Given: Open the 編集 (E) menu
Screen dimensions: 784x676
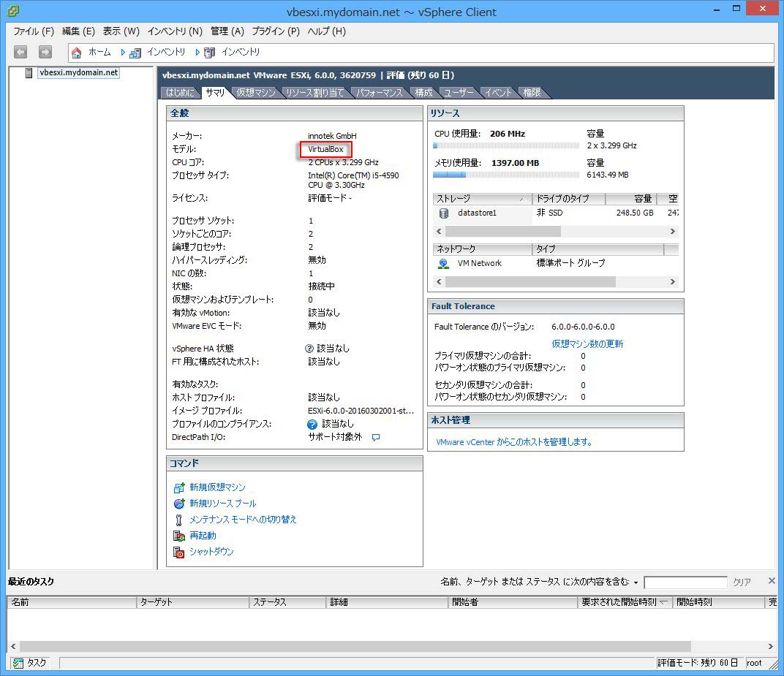Looking at the screenshot, I should (x=78, y=31).
